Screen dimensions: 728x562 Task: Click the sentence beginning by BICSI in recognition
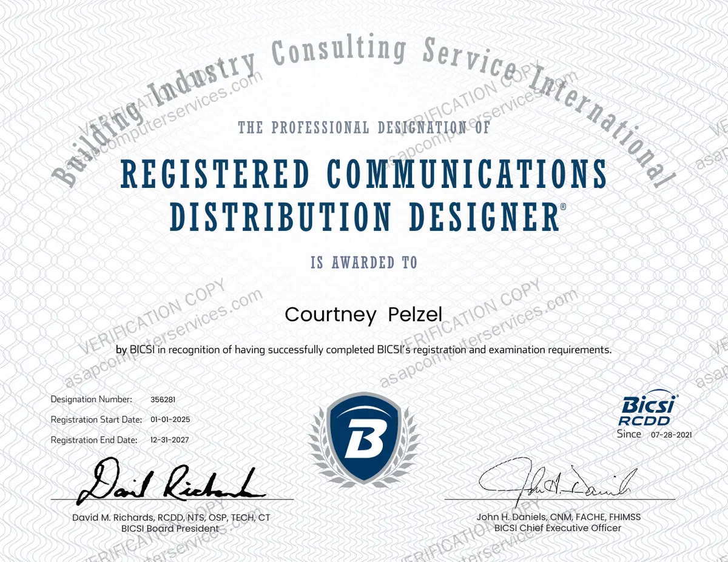(x=363, y=350)
